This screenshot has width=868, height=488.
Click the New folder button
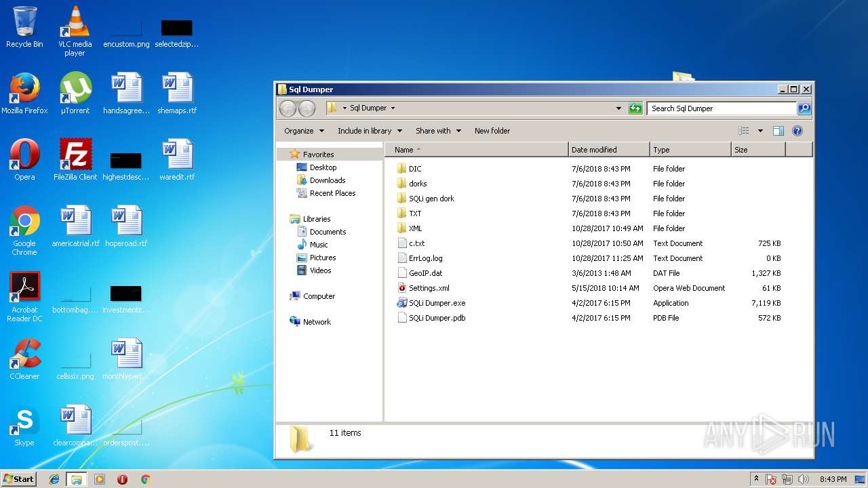click(x=492, y=131)
